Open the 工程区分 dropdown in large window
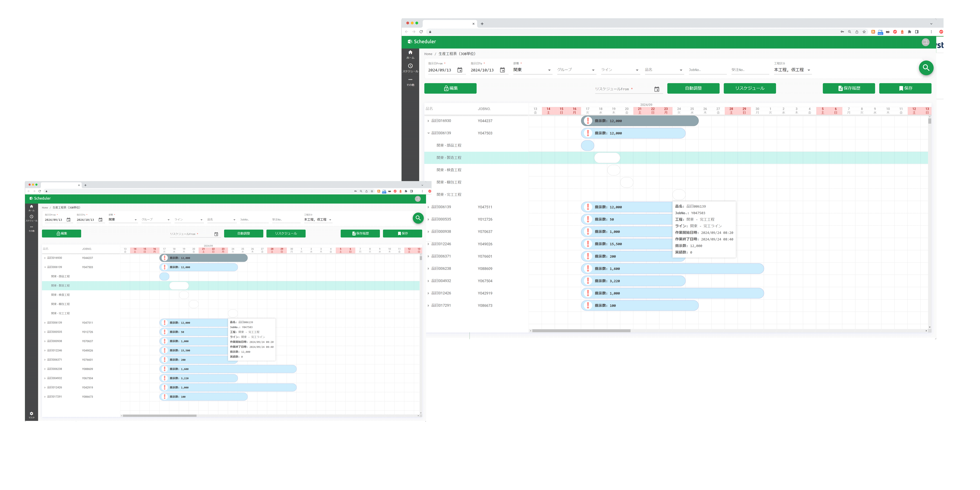The height and width of the screenshot is (490, 980). click(x=792, y=70)
